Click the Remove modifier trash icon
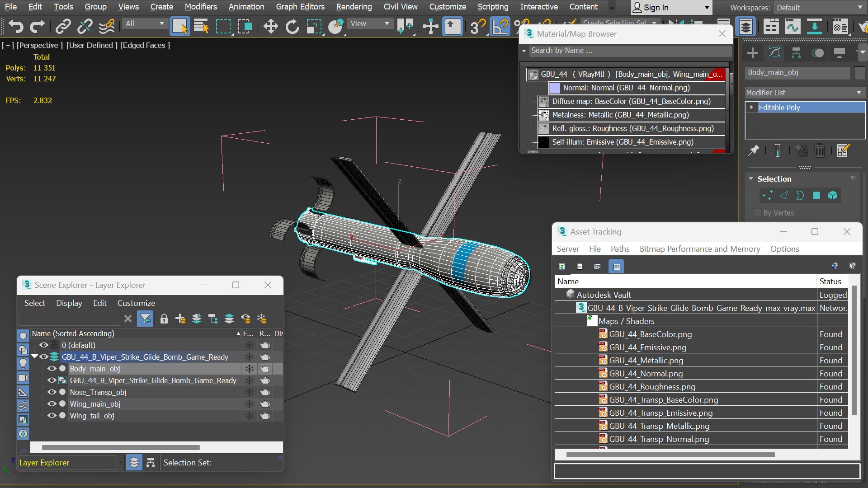This screenshot has width=868, height=488. [x=819, y=150]
